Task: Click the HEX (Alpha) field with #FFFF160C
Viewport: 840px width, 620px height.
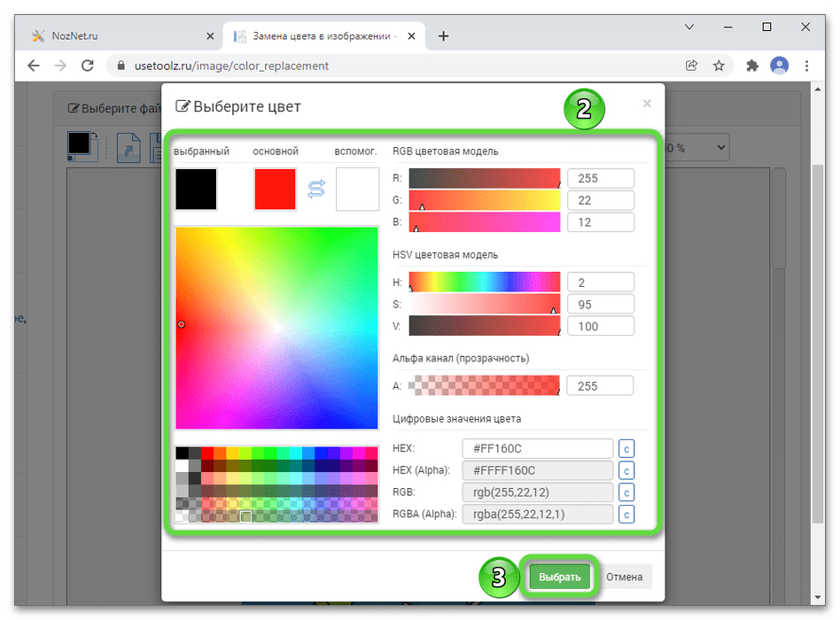Action: point(537,470)
